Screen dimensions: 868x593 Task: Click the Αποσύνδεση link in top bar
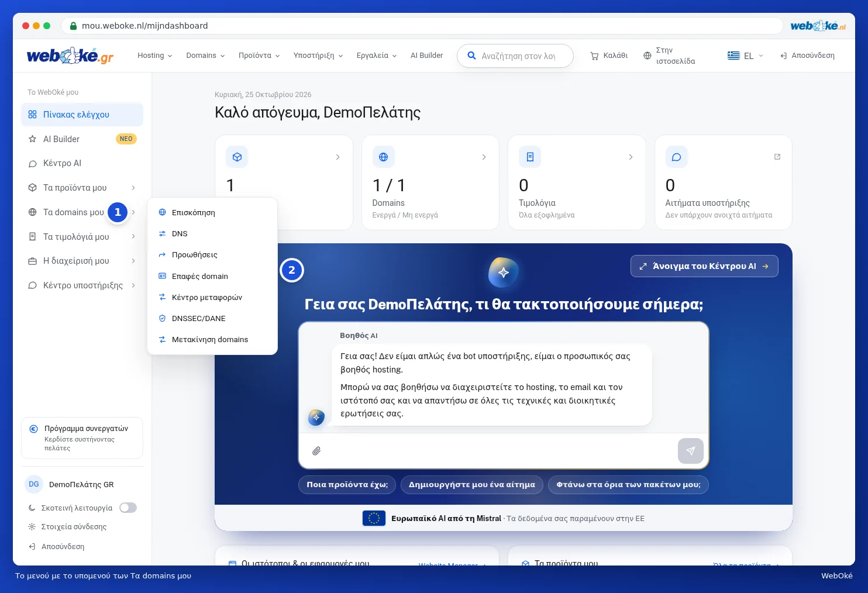tap(807, 56)
